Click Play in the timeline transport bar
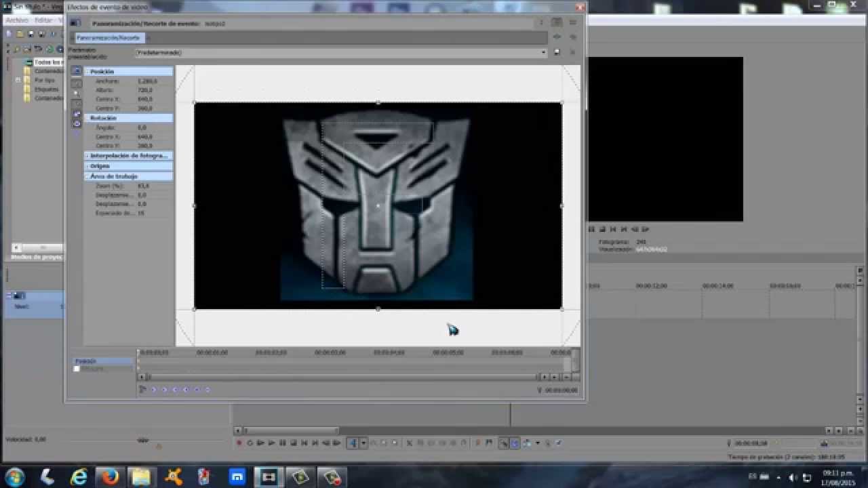 (271, 443)
